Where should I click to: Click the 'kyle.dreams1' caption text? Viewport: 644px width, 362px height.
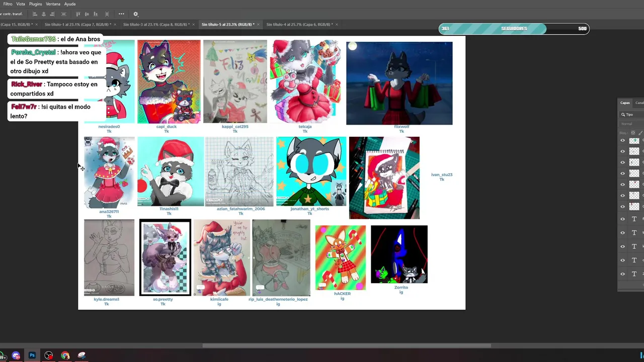(x=106, y=299)
